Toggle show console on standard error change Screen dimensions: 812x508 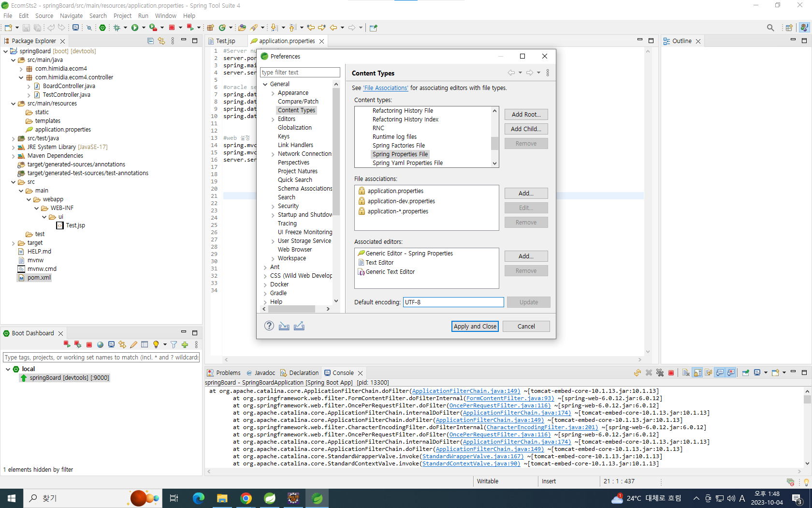click(x=731, y=373)
